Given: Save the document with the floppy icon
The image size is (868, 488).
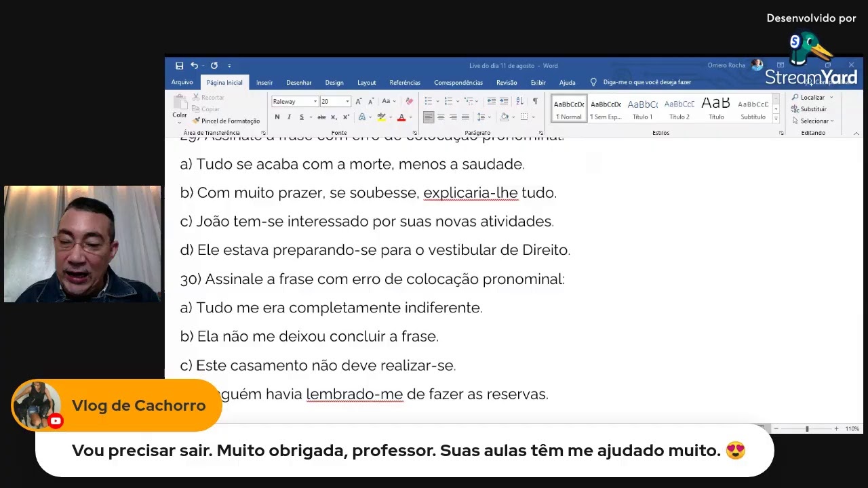Looking at the screenshot, I should [x=179, y=66].
